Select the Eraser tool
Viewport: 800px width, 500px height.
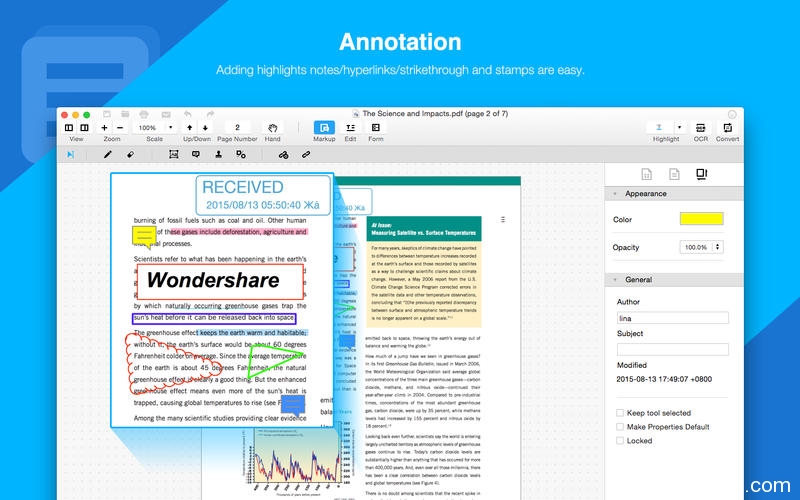[131, 154]
